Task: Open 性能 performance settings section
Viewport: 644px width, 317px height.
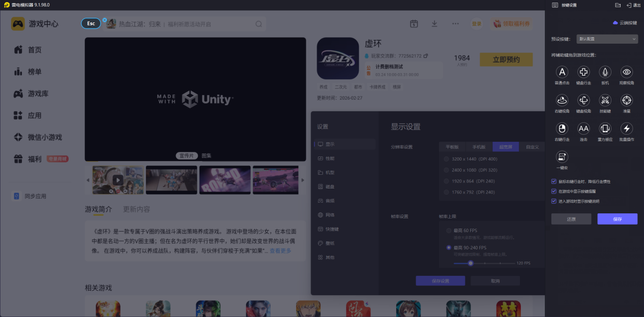Action: pos(345,158)
